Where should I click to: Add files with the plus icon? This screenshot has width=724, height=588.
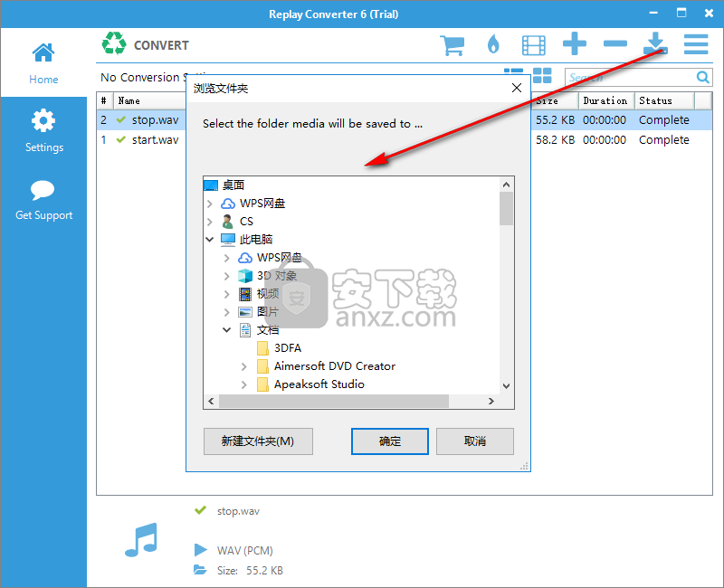[575, 43]
